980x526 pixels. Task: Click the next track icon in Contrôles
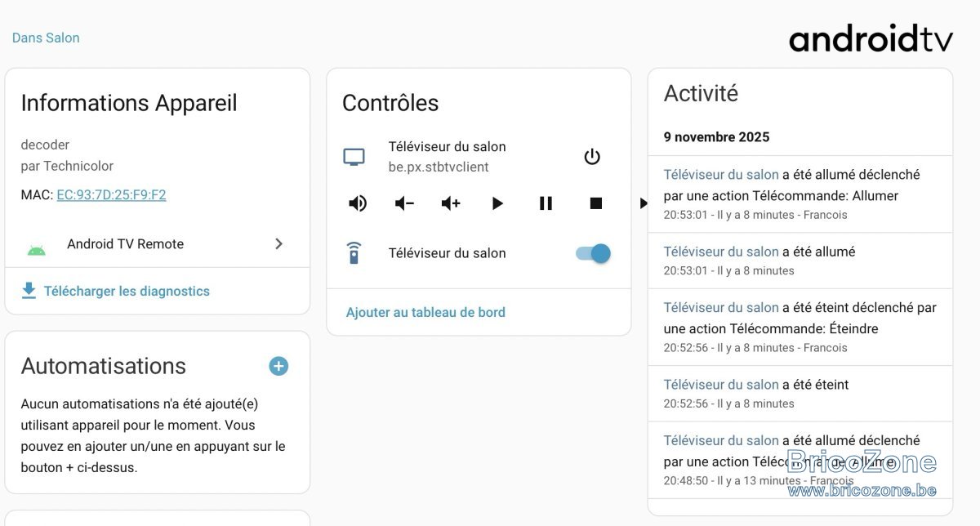click(643, 203)
